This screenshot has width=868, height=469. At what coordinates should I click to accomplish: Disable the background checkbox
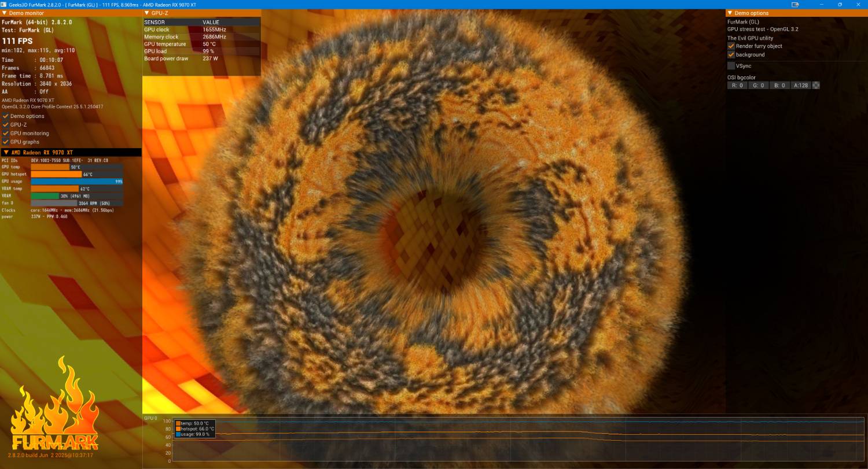(731, 54)
